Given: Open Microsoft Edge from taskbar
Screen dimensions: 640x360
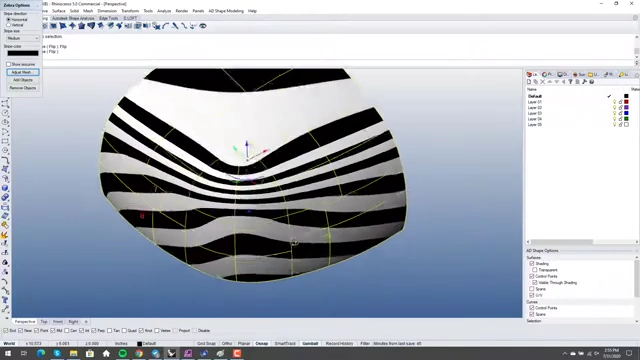Looking at the screenshot, I should click(x=41, y=353).
